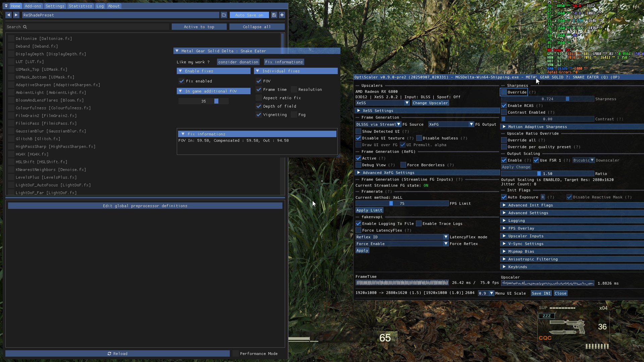Click the effect Search input field
Screen dimensions: 644x362
point(87,27)
